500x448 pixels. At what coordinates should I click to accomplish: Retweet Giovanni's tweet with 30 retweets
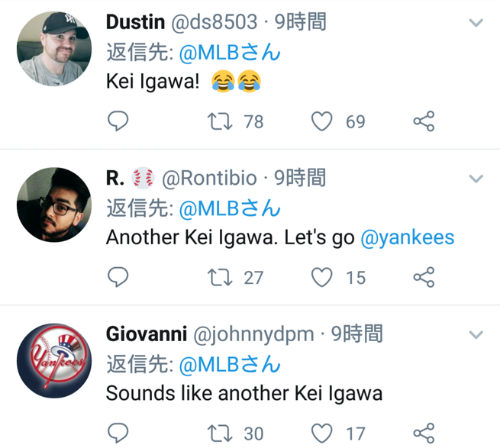coord(220,433)
